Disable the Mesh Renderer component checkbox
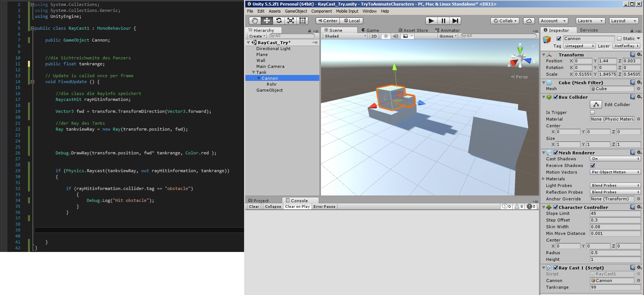Image resolution: width=644 pixels, height=295 pixels. (x=555, y=153)
